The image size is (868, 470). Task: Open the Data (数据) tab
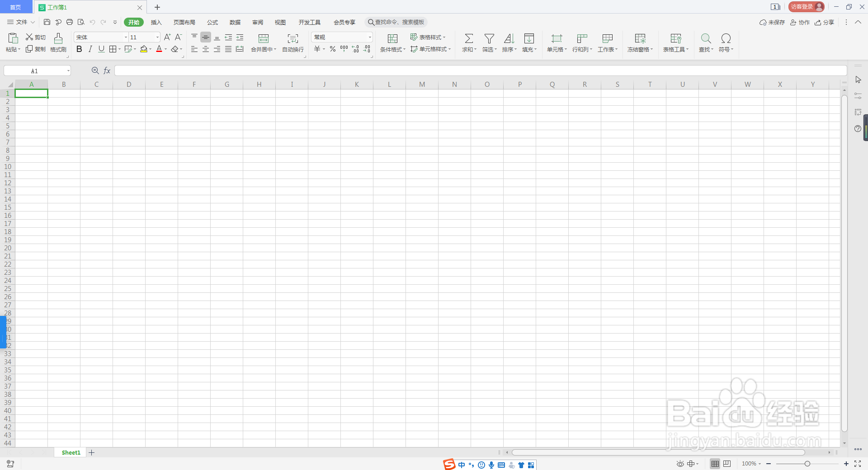(x=235, y=22)
